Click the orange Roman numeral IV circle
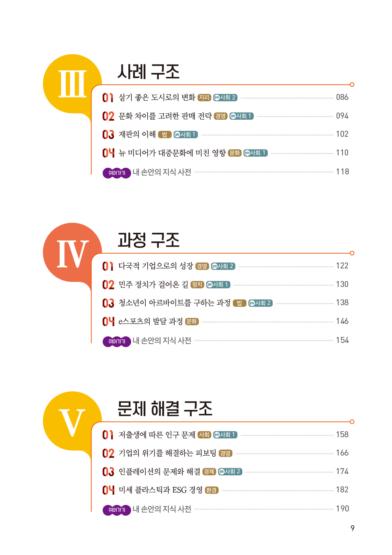Screen dimensions: 392x555 click(x=72, y=253)
